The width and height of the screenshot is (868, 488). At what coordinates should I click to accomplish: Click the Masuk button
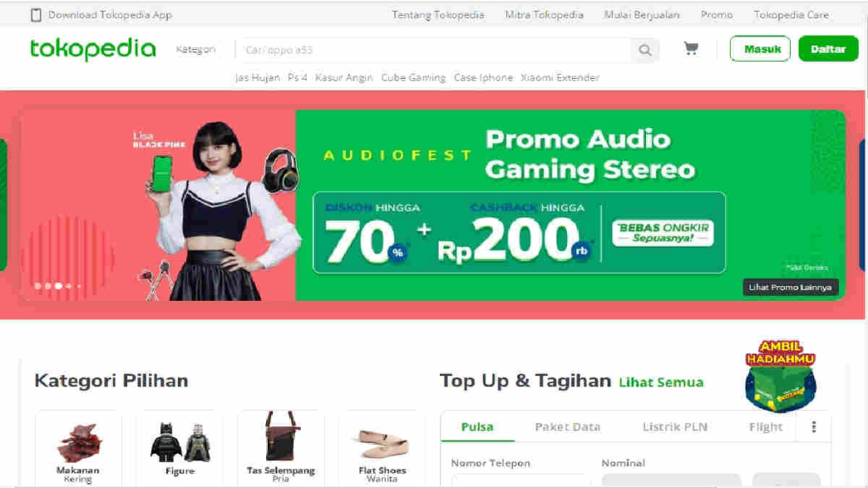(760, 48)
